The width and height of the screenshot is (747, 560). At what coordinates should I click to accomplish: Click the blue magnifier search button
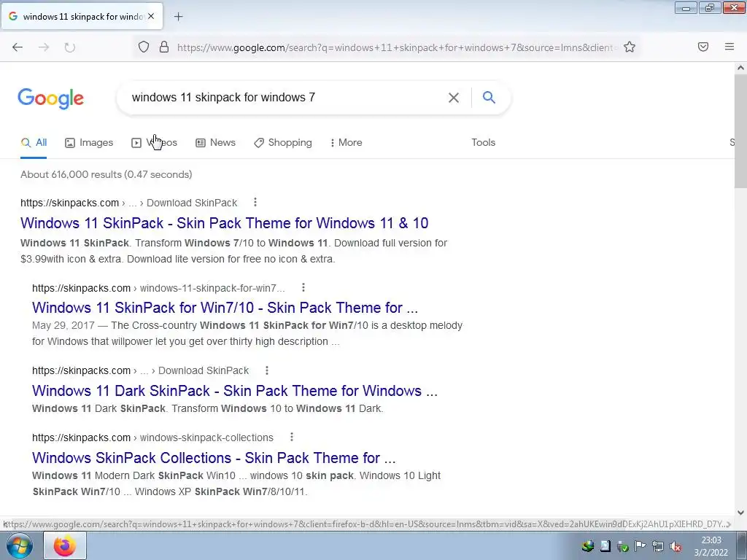pos(489,98)
